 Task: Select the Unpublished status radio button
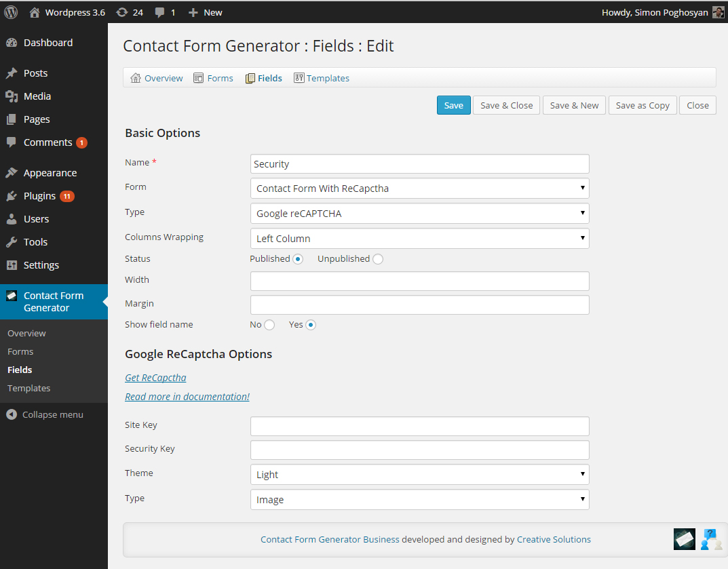click(378, 259)
